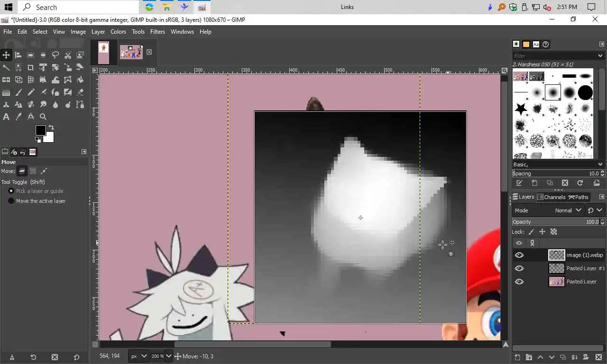Open the px units dropdown
Image resolution: width=607 pixels, height=364 pixels.
click(x=139, y=356)
